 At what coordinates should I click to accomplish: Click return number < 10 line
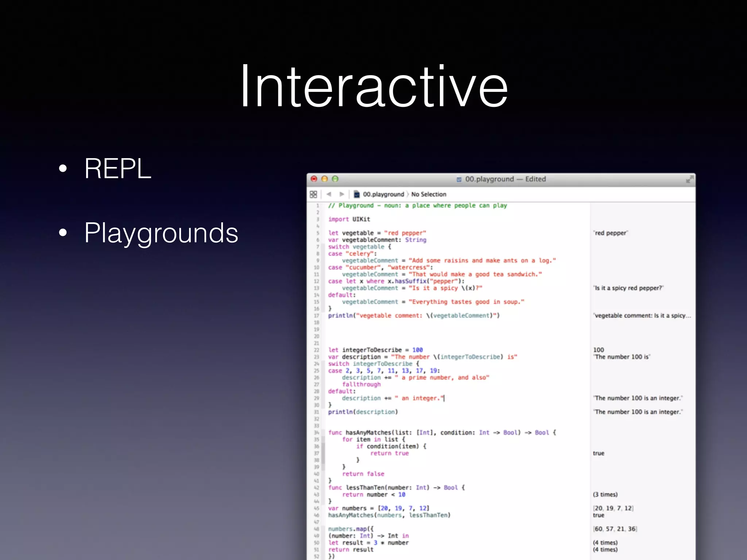[x=373, y=495]
